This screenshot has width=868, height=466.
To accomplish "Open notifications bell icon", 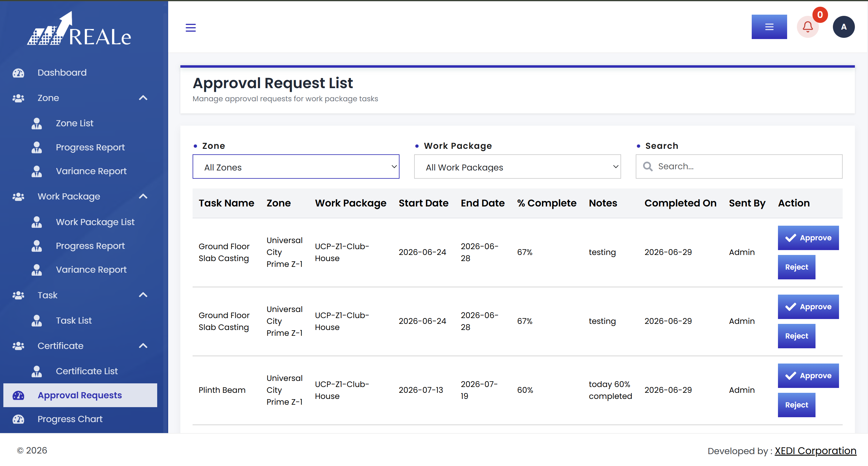I will tap(807, 27).
